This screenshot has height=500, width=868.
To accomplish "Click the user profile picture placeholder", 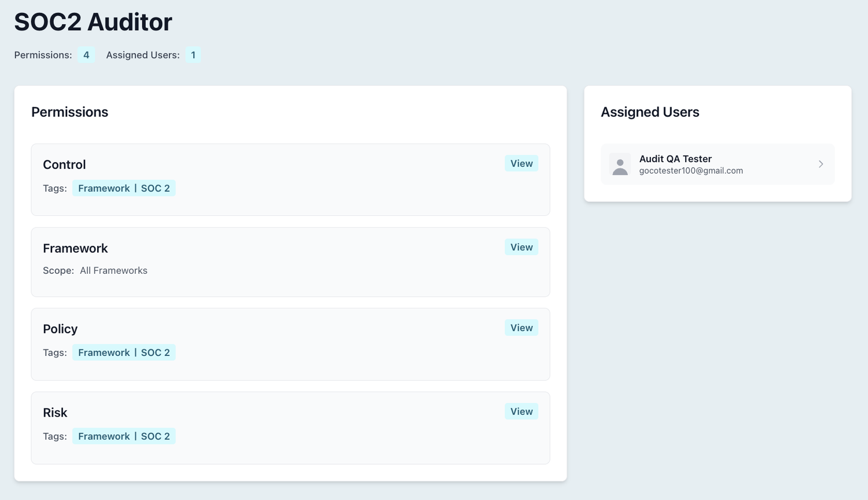I will tap(619, 164).
